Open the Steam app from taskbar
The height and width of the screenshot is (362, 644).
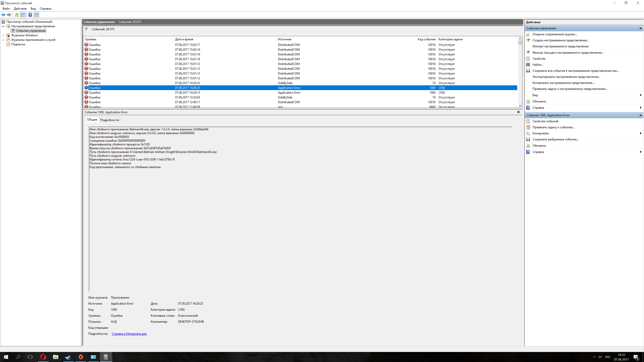tap(68, 357)
